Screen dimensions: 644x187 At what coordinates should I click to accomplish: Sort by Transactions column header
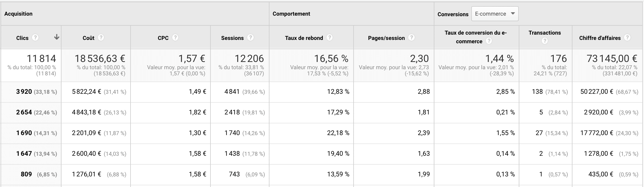pyautogui.click(x=544, y=33)
